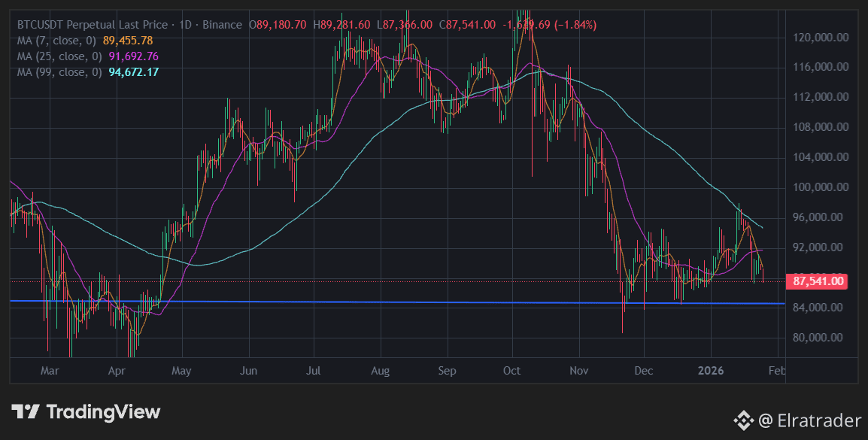
Task: Click the 116,000.00 price axis label
Action: [x=821, y=67]
